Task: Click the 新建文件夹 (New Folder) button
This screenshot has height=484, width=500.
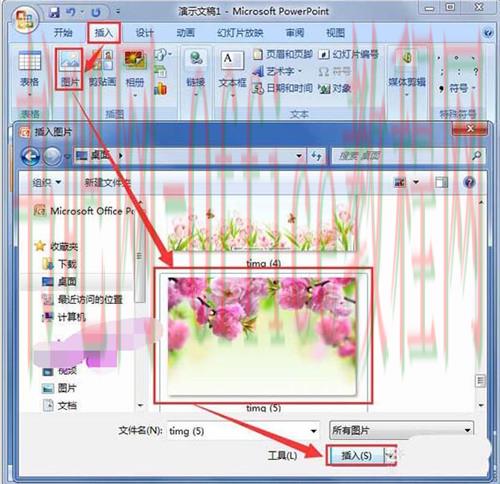Action: pyautogui.click(x=107, y=182)
